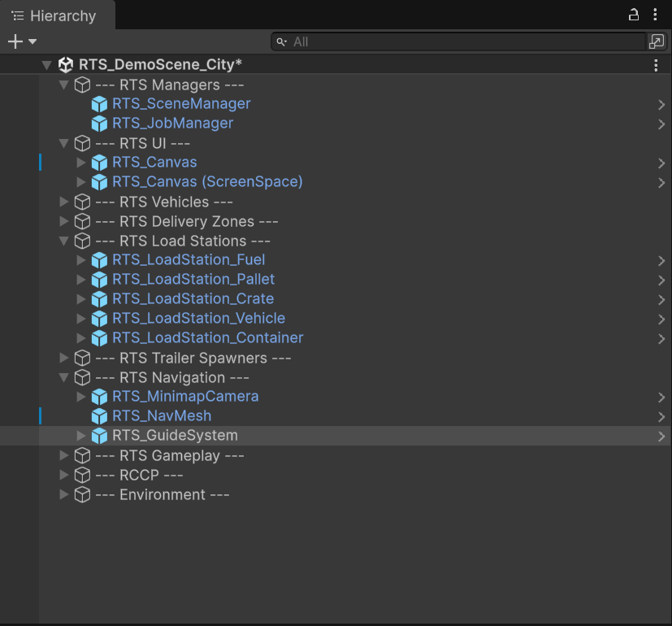Open RTS_SceneManager prefab with its right arrow
Image resolution: width=672 pixels, height=626 pixels.
(x=661, y=105)
